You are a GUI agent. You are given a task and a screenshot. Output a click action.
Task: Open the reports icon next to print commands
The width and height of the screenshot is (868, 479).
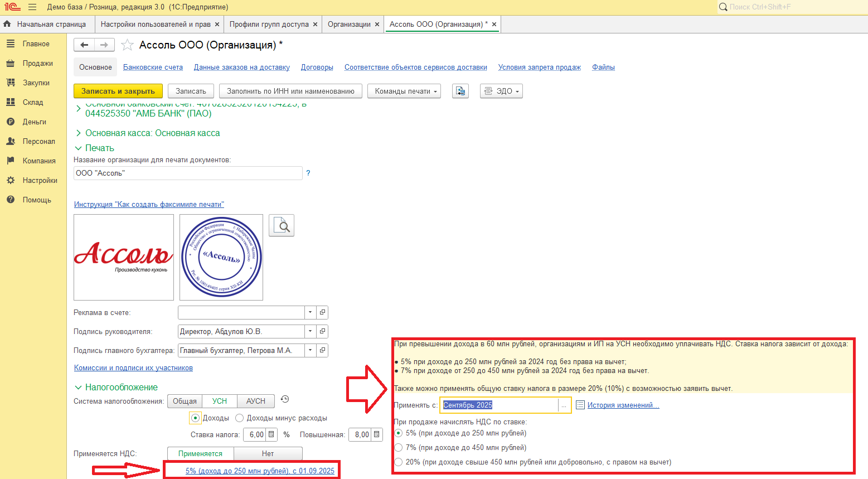click(x=460, y=91)
